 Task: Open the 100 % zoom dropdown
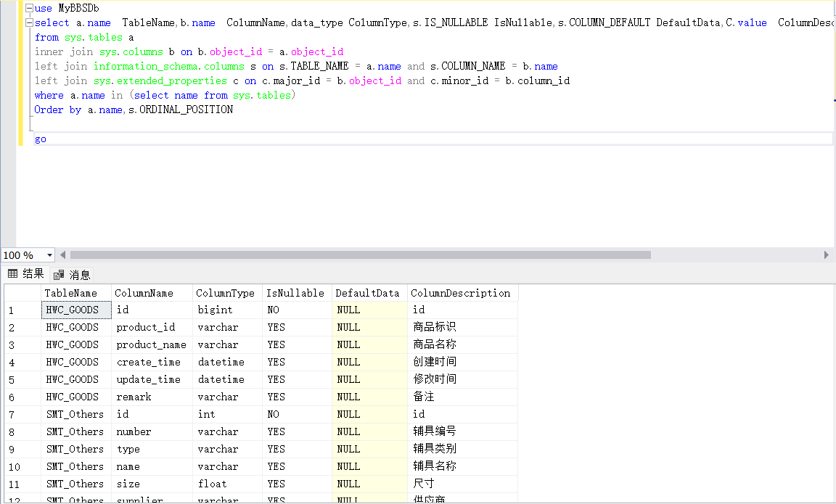[x=49, y=255]
